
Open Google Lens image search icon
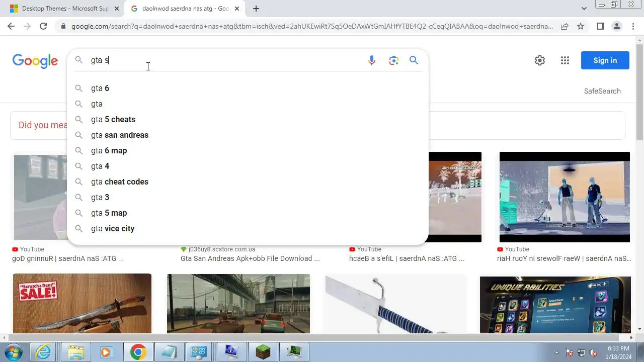[394, 60]
